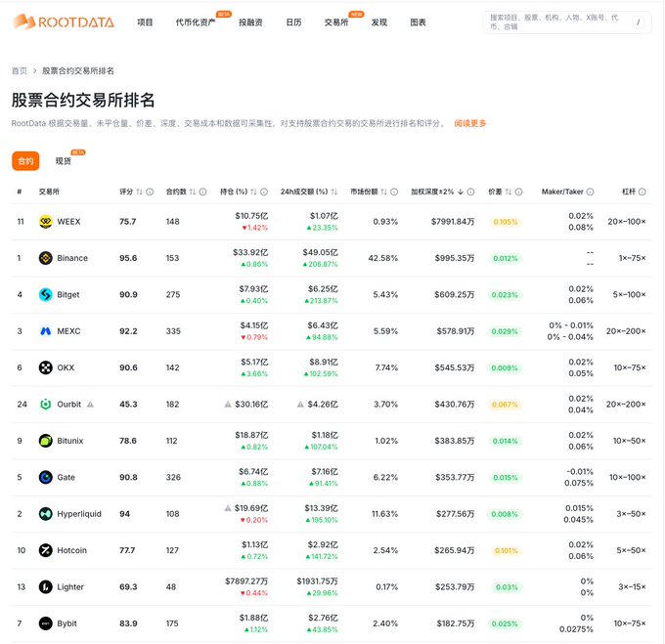The height and width of the screenshot is (644, 665).
Task: Click the warning triangle by Ourbit $30.16亿
Action: pyautogui.click(x=228, y=405)
